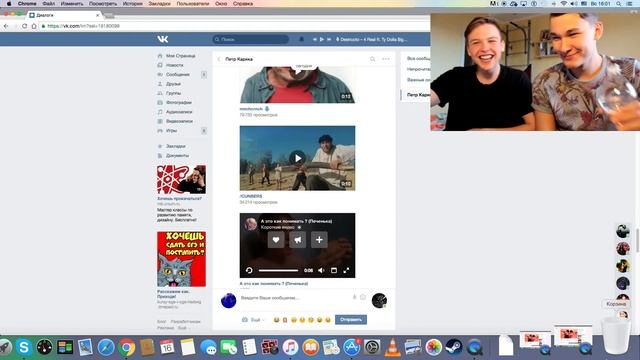Open iTunes from the Dock
Viewport: 640px width, 360px height.
[x=290, y=347]
